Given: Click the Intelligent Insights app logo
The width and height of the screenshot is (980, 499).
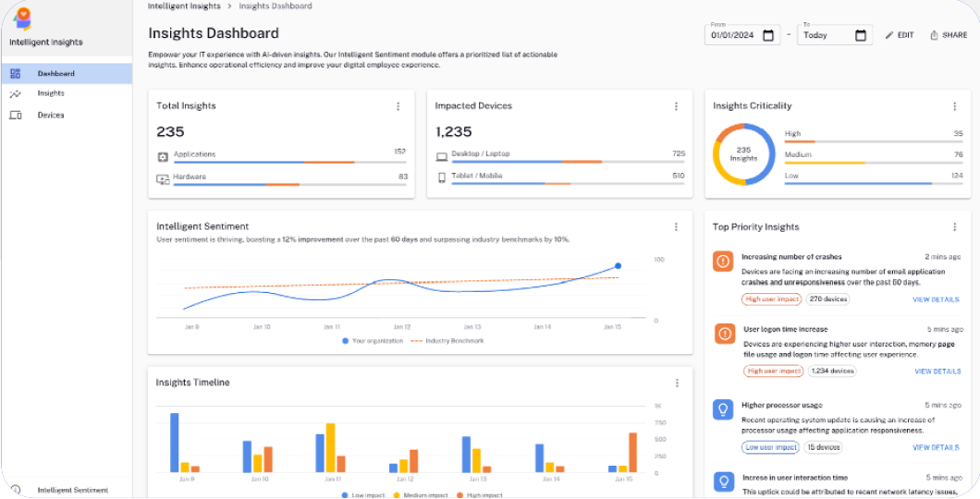Looking at the screenshot, I should coord(23,18).
